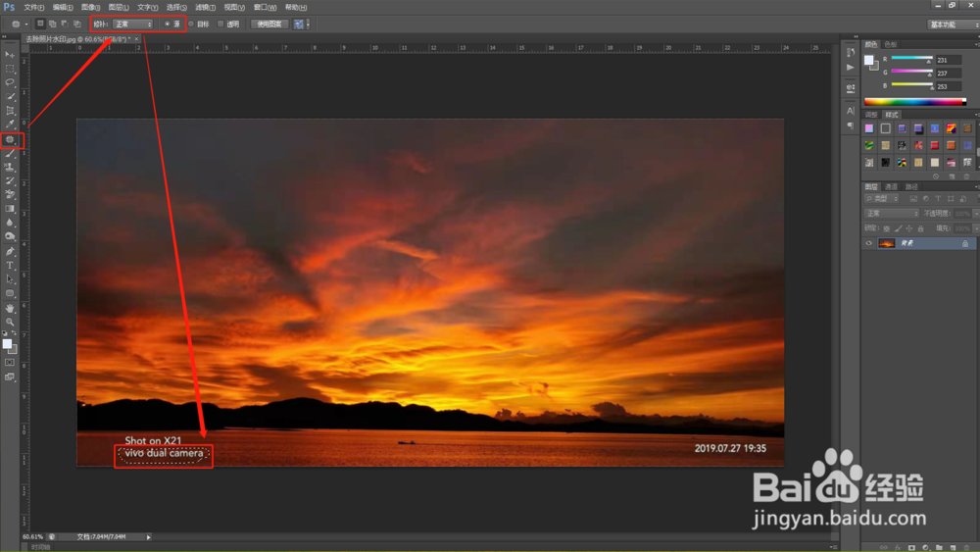Select the Hand tool
The image size is (980, 552).
click(x=10, y=308)
